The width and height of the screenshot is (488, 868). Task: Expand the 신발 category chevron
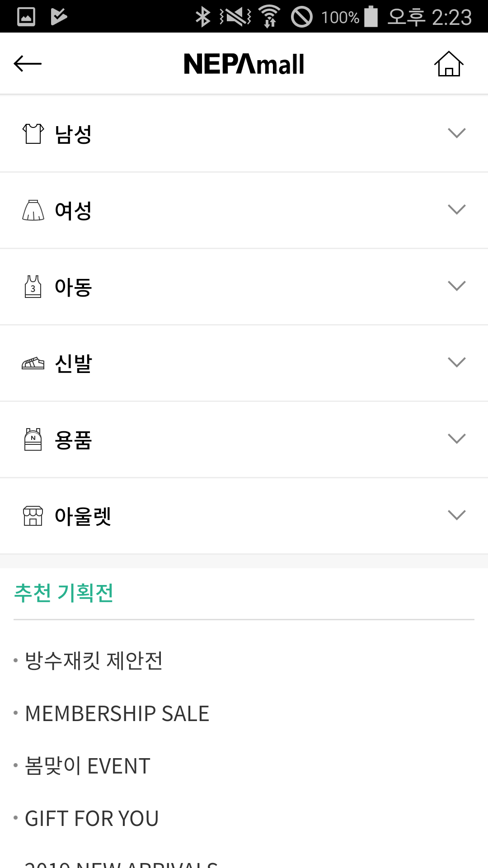point(456,363)
